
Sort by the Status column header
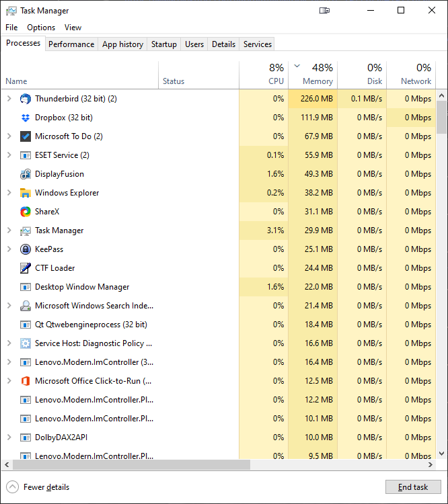pyautogui.click(x=199, y=75)
